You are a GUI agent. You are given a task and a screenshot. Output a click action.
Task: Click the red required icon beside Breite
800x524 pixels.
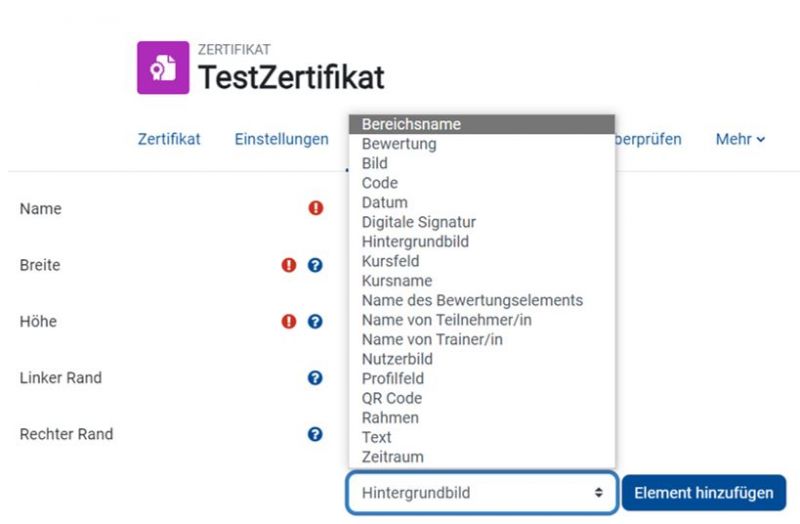click(291, 266)
